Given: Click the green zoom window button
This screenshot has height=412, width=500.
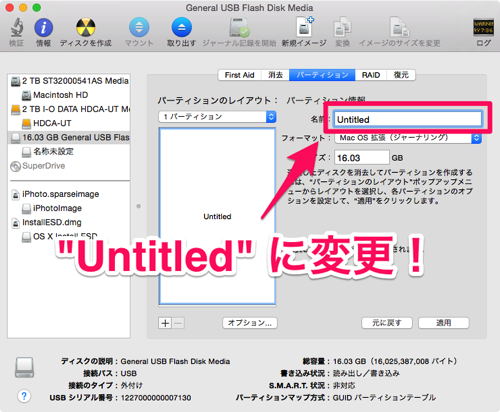Looking at the screenshot, I should pos(37,8).
